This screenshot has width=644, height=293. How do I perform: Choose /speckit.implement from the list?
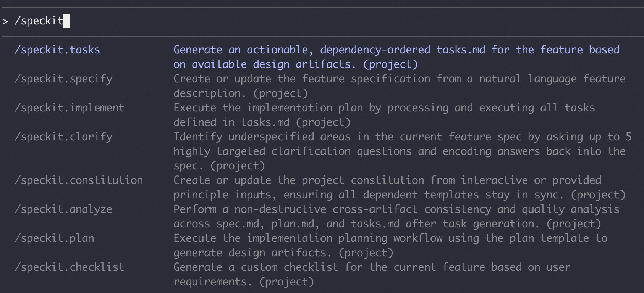[69, 108]
